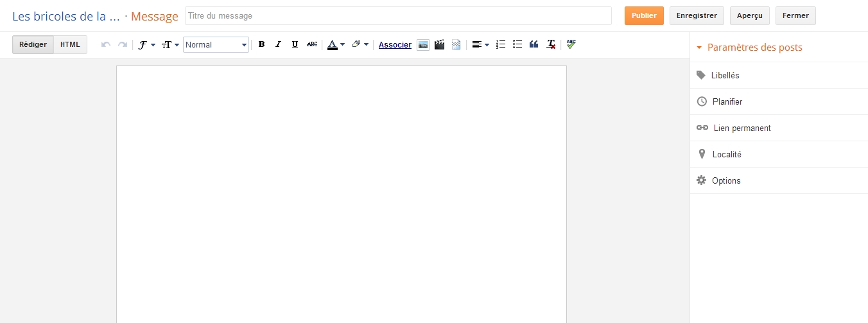Toggle bold formatting
The width and height of the screenshot is (868, 323).
pyautogui.click(x=261, y=44)
